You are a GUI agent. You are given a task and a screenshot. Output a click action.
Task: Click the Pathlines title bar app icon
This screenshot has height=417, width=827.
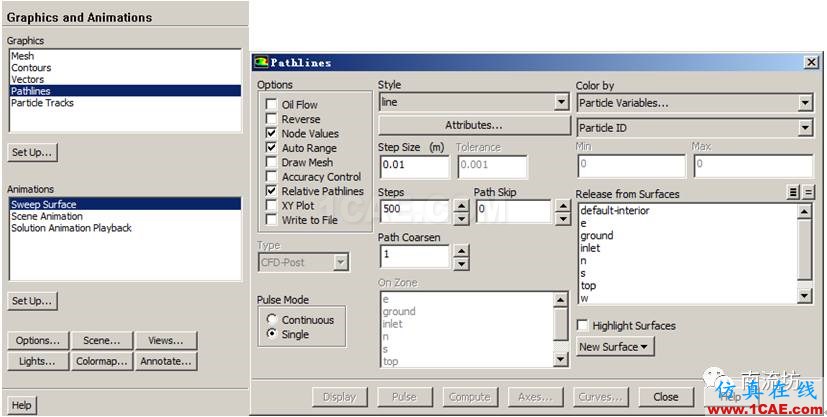point(261,63)
